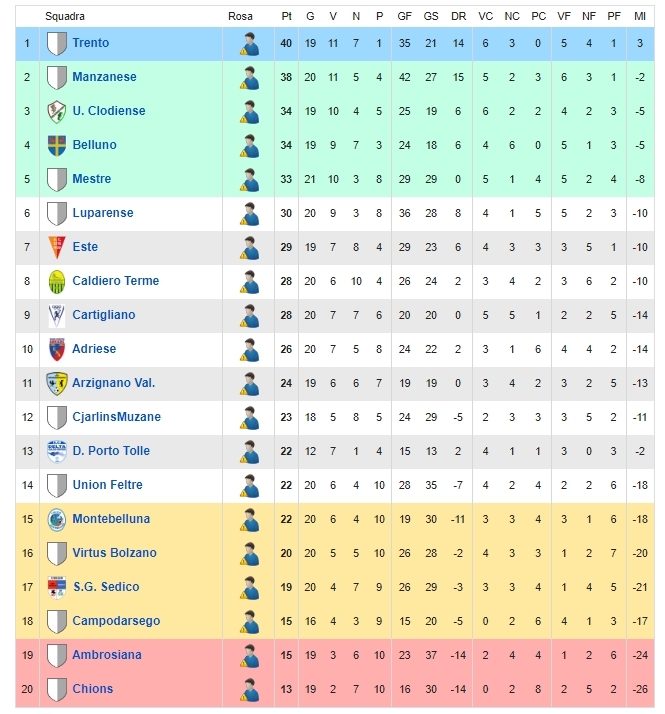Open the Luparense team link
Viewport: 665px width, 714px height.
click(103, 213)
